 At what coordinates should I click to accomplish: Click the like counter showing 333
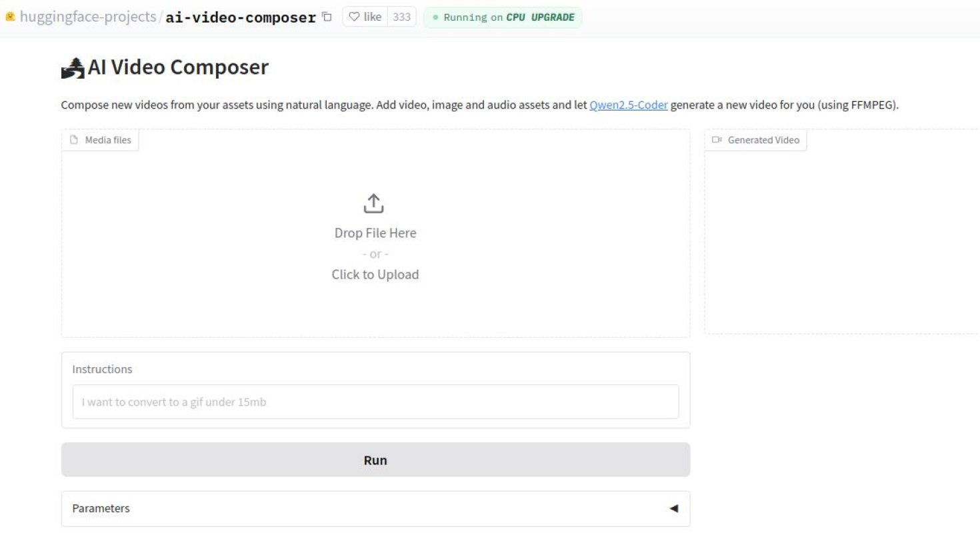click(403, 17)
